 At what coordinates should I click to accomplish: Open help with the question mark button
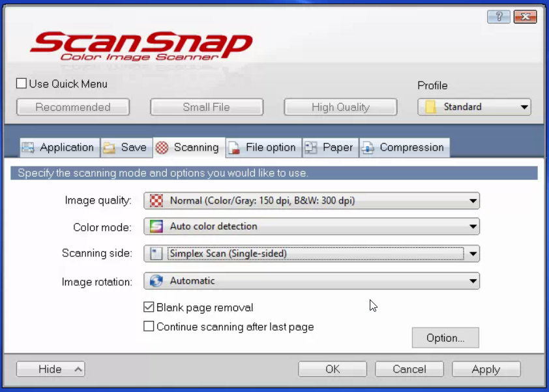(x=499, y=16)
